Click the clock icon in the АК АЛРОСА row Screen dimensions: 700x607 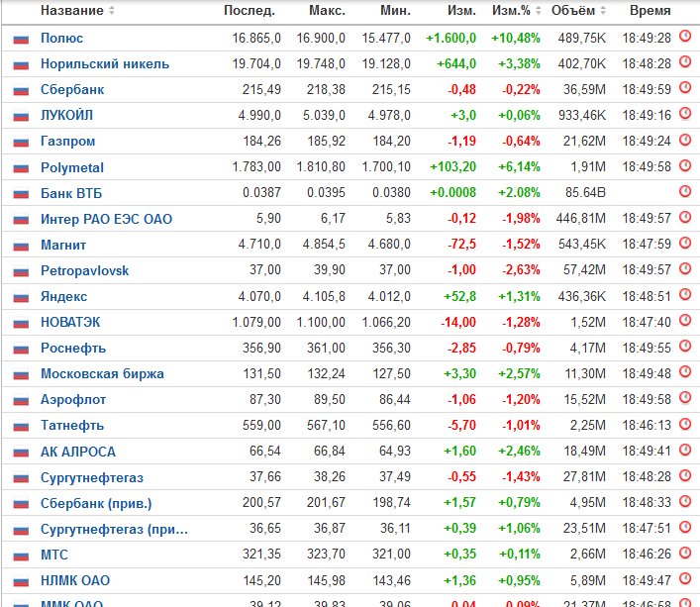685,450
